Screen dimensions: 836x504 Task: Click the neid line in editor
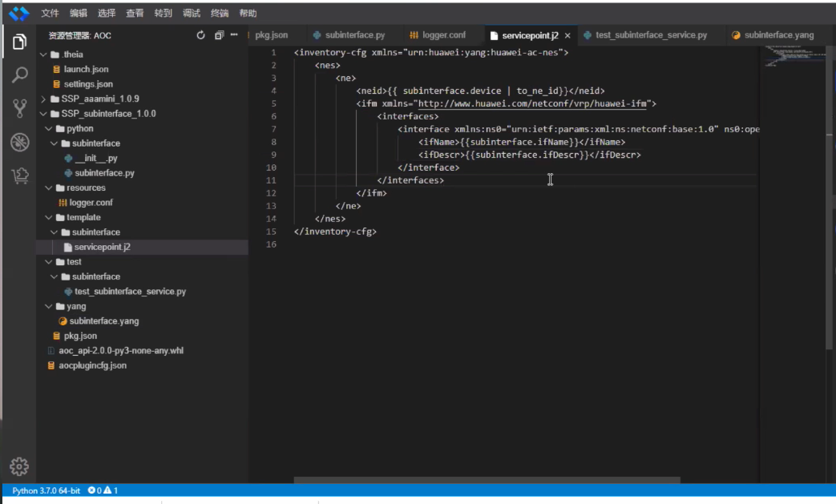tap(480, 91)
